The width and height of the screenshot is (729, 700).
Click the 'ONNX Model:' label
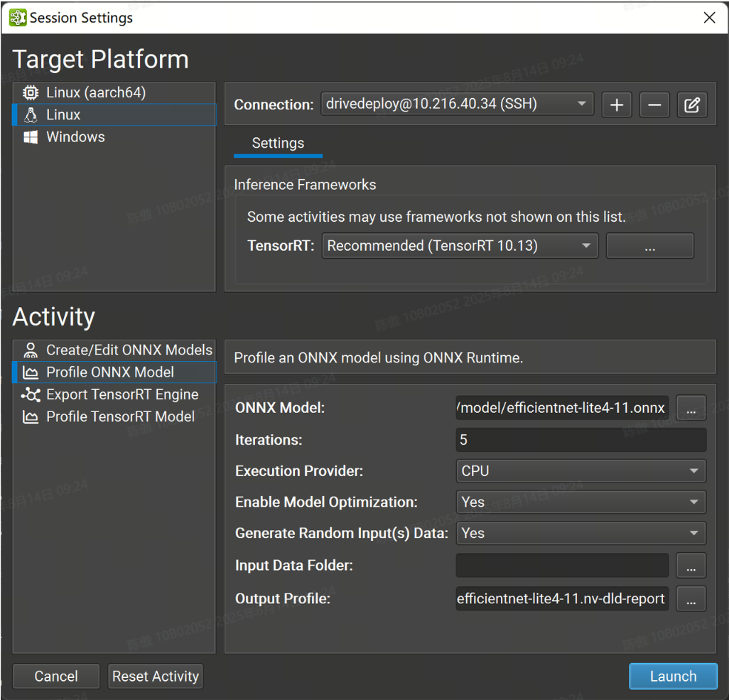[280, 408]
